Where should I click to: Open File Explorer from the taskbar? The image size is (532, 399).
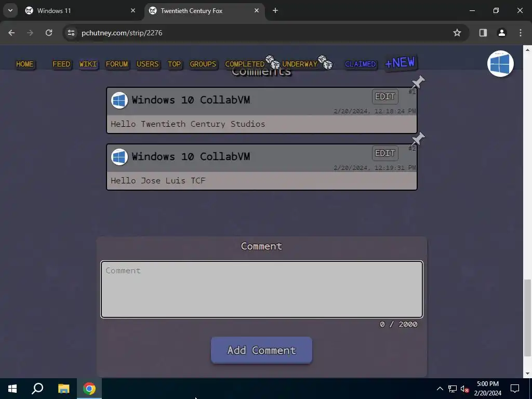tap(63, 389)
